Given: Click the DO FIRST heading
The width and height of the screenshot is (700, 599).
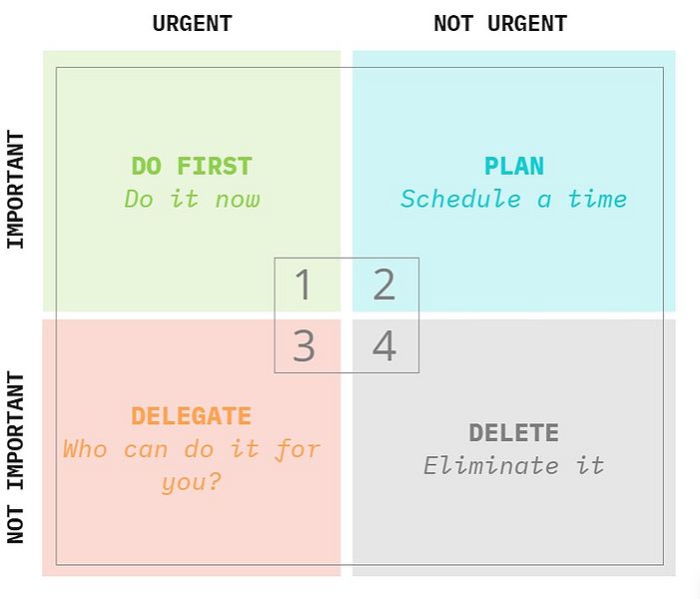Looking at the screenshot, I should 192,166.
